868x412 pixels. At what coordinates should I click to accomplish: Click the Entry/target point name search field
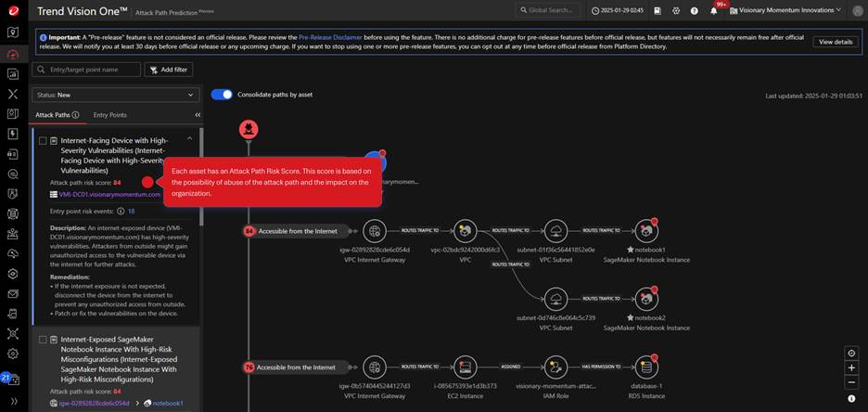86,70
